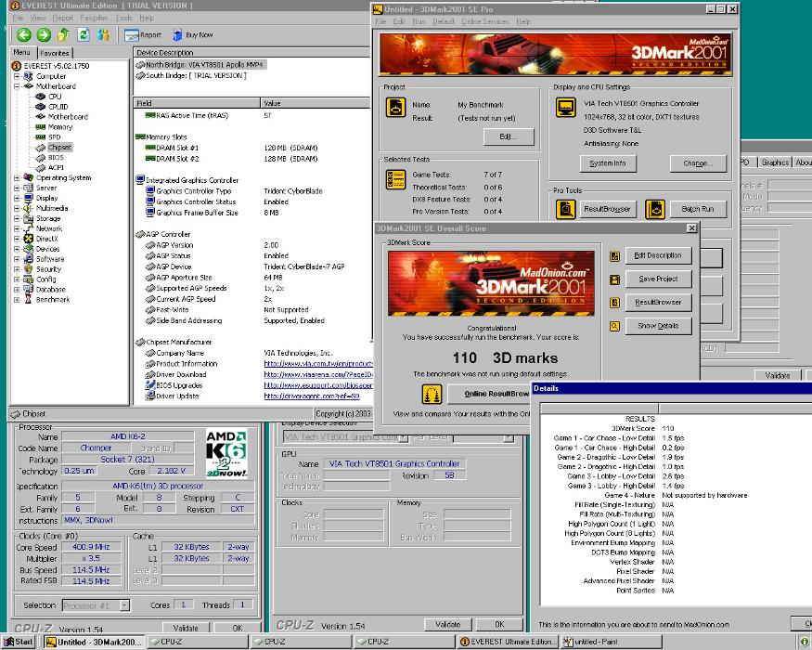Click System Info button
812x650 pixels.
(608, 163)
